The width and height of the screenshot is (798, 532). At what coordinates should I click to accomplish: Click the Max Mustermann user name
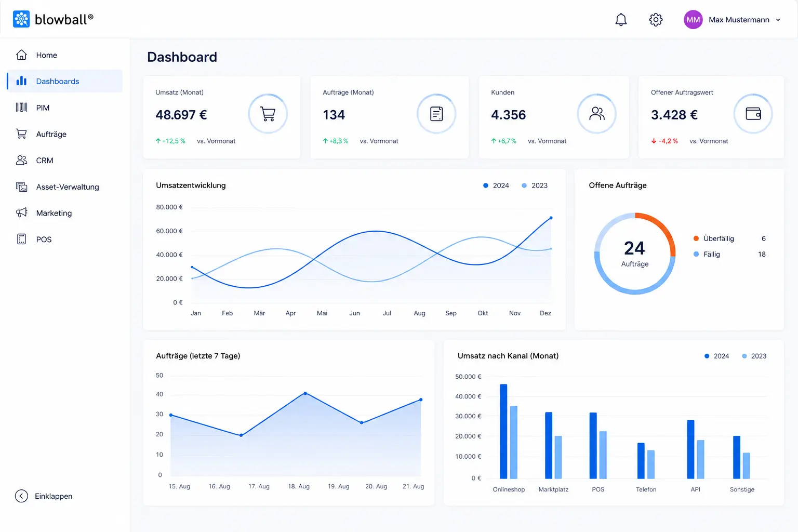tap(739, 20)
